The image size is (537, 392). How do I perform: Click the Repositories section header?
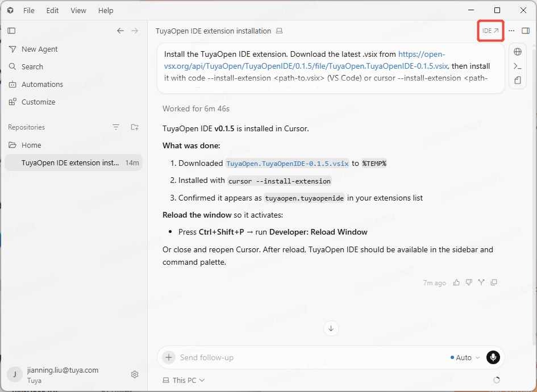pyautogui.click(x=26, y=127)
